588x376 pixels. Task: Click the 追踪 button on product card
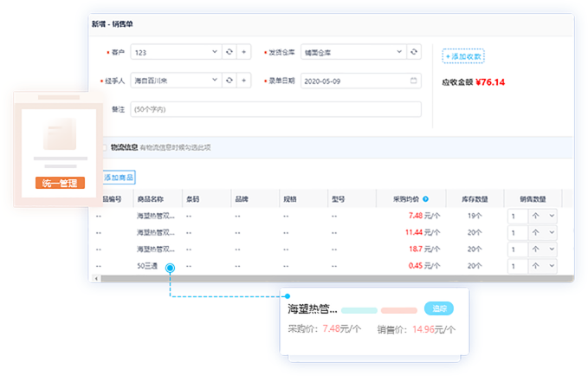[439, 308]
